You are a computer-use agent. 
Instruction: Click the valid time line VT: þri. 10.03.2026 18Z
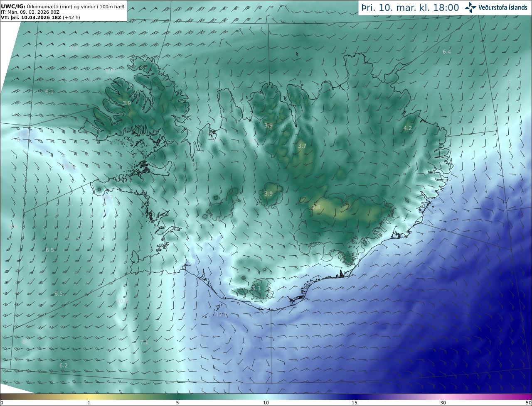tap(40, 17)
